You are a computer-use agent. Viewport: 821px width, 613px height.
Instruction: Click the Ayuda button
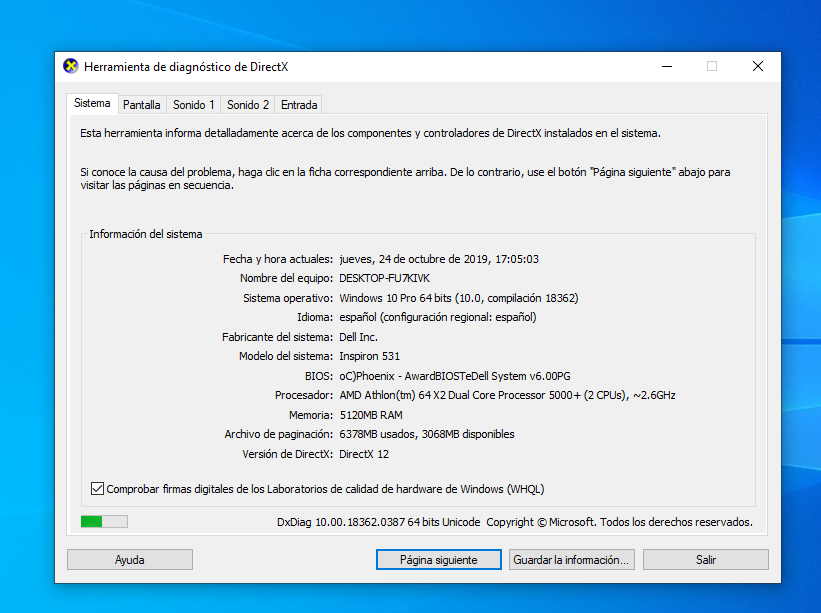click(x=130, y=560)
